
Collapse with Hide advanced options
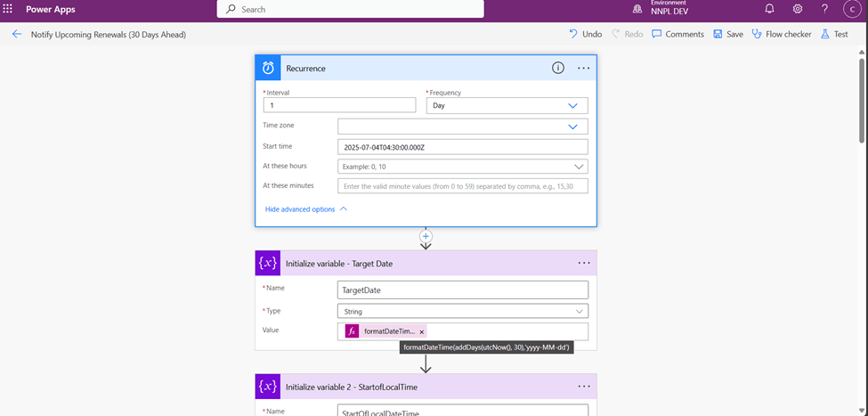305,209
